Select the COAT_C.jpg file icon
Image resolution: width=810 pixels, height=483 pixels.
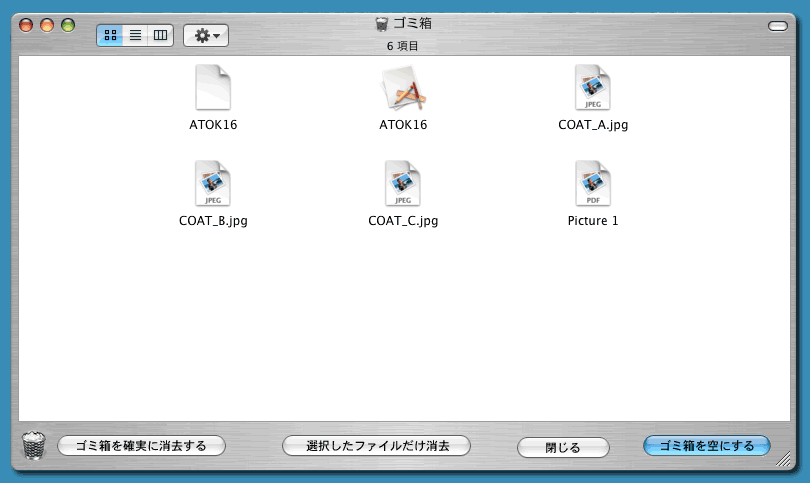point(403,183)
